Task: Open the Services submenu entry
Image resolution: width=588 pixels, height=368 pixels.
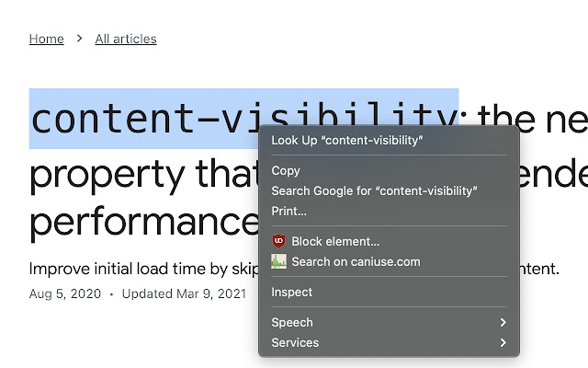Action: tap(295, 343)
